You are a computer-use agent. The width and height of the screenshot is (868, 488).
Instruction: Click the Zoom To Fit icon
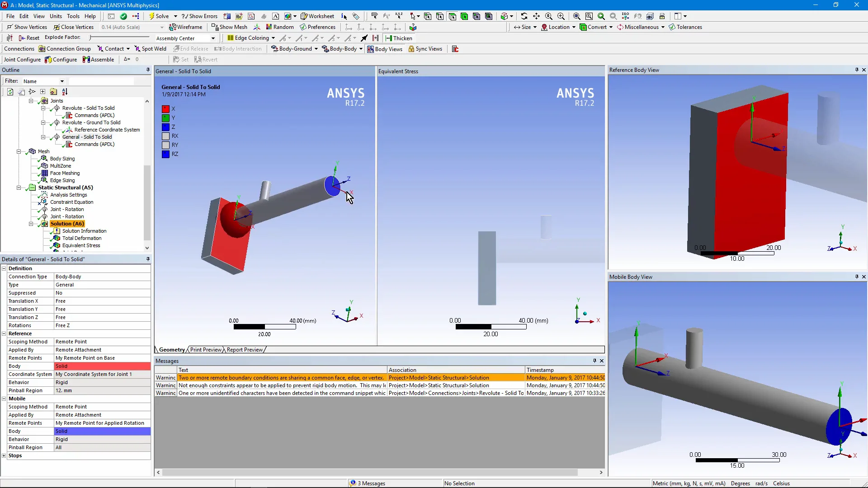(x=576, y=16)
